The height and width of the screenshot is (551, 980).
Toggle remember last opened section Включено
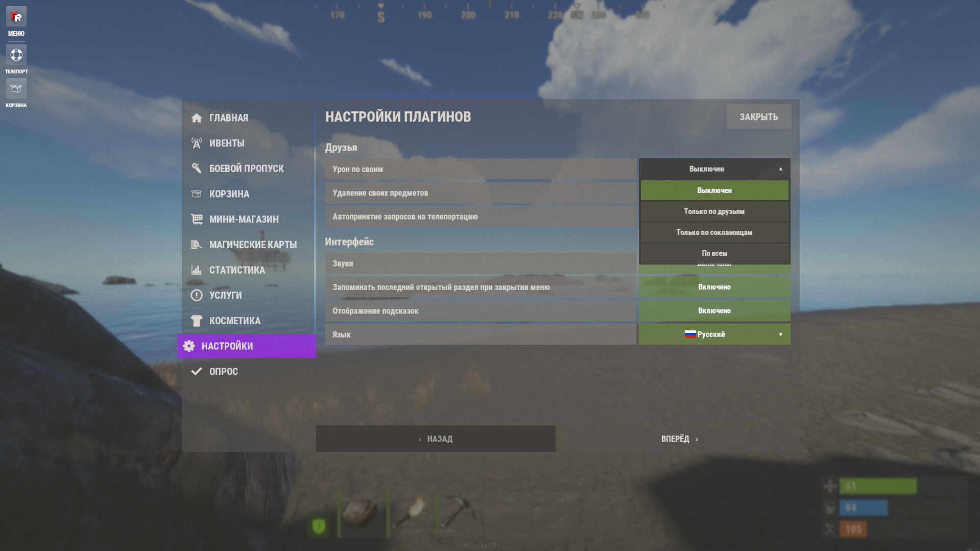pos(714,287)
